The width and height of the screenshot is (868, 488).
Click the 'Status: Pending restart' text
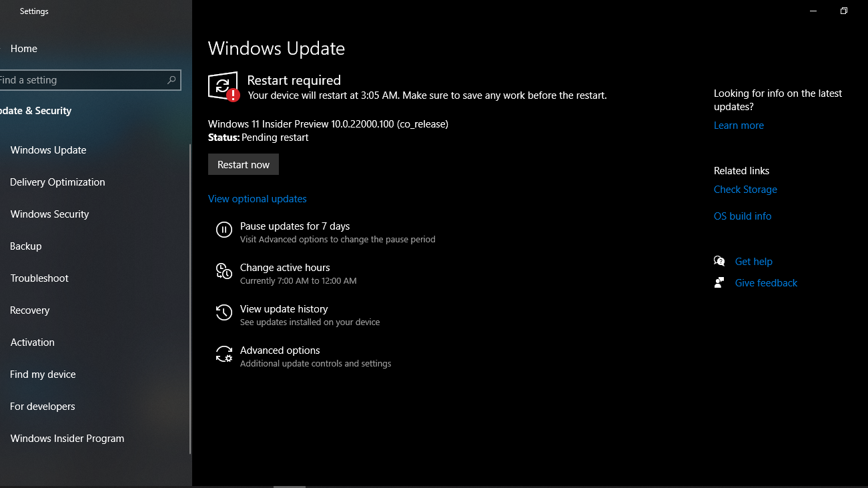258,138
